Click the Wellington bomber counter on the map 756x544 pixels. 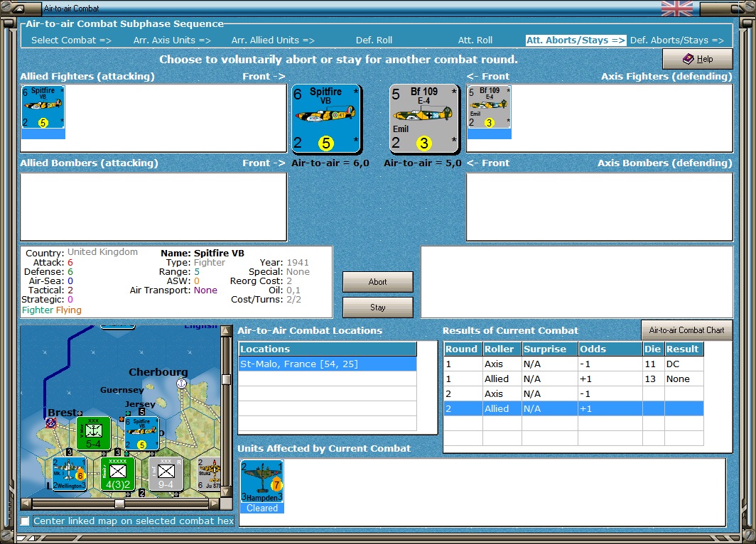coord(69,474)
